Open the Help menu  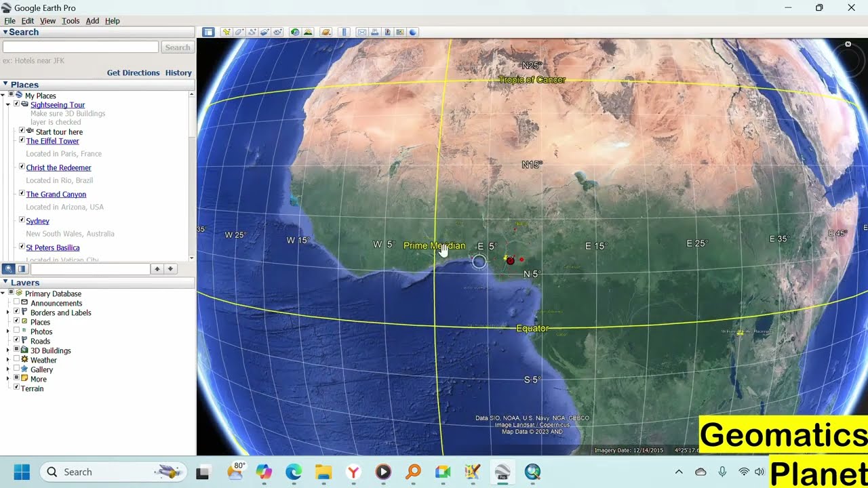pyautogui.click(x=113, y=21)
